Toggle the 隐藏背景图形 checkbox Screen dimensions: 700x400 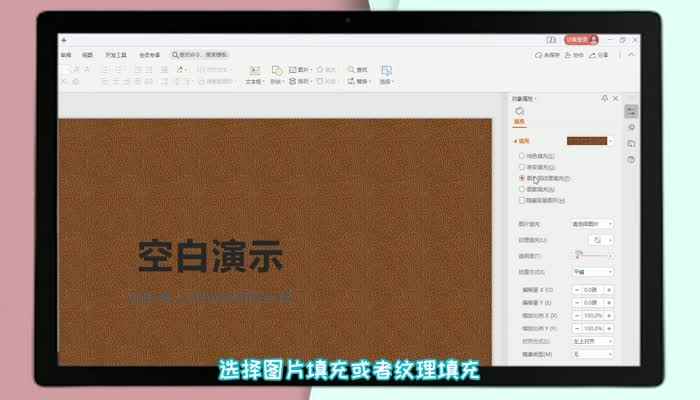click(542, 200)
